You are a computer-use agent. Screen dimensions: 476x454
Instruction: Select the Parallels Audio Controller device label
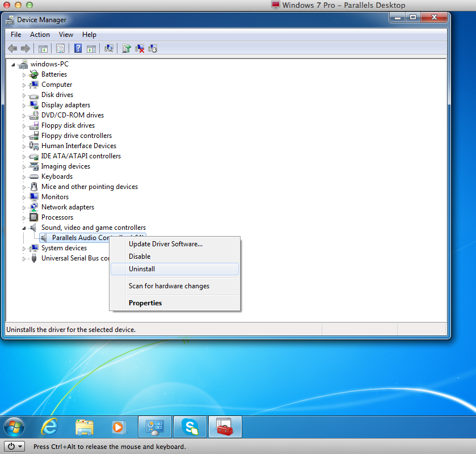pos(81,238)
